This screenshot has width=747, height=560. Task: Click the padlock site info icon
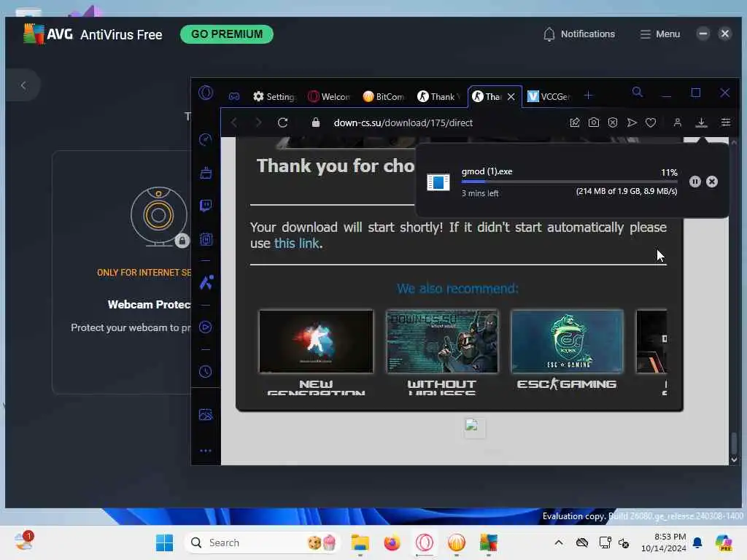point(315,122)
